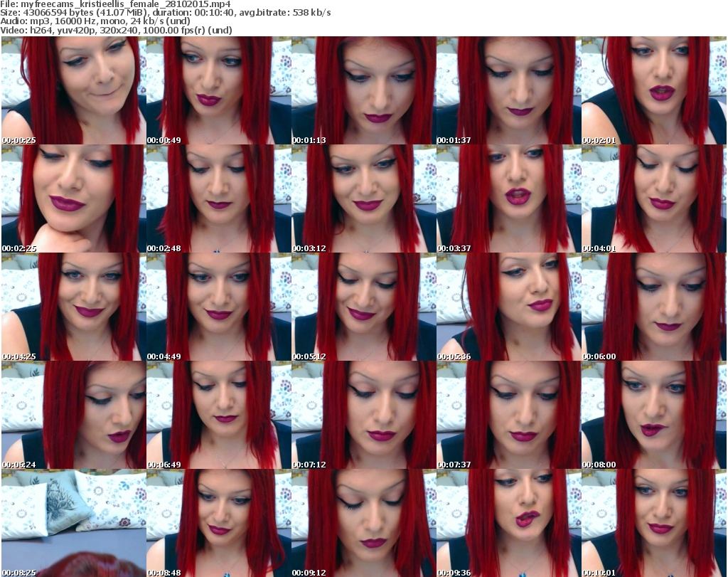Select the thumbnail stamped 00:00:25
The width and height of the screenshot is (728, 577).
[74, 90]
